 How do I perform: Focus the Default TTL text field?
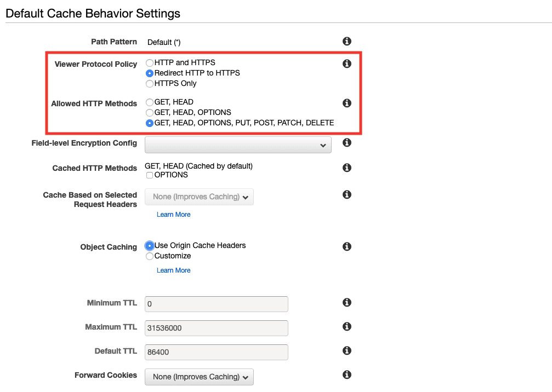click(217, 352)
